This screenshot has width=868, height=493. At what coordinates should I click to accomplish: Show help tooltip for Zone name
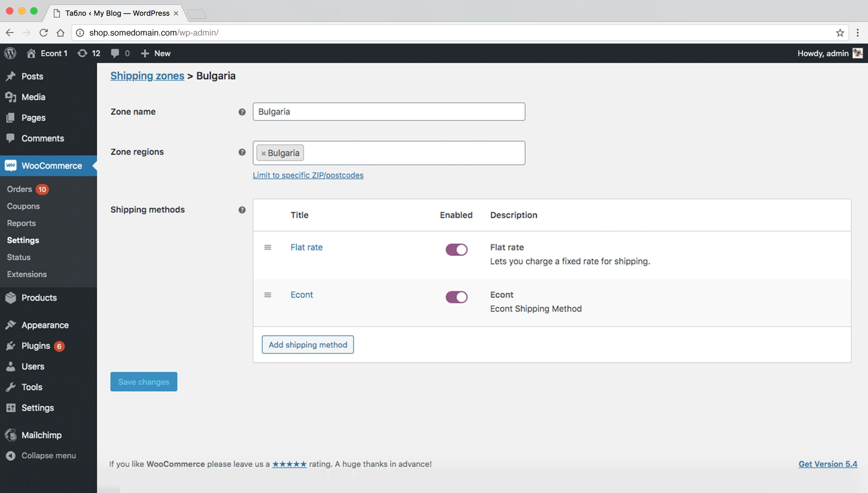(242, 112)
